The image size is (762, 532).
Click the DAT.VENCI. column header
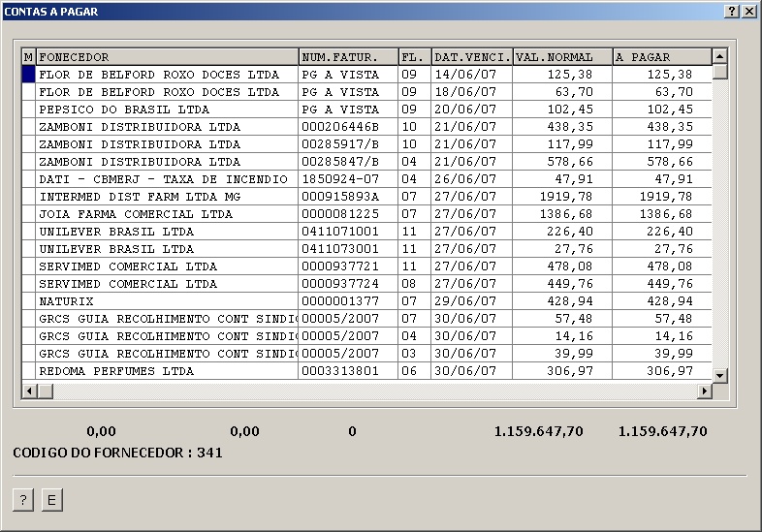[472, 57]
